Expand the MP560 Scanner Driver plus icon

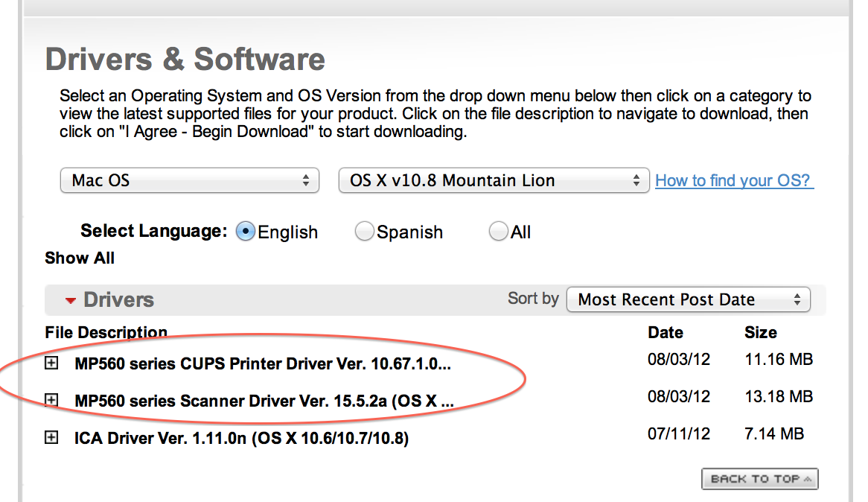point(51,401)
